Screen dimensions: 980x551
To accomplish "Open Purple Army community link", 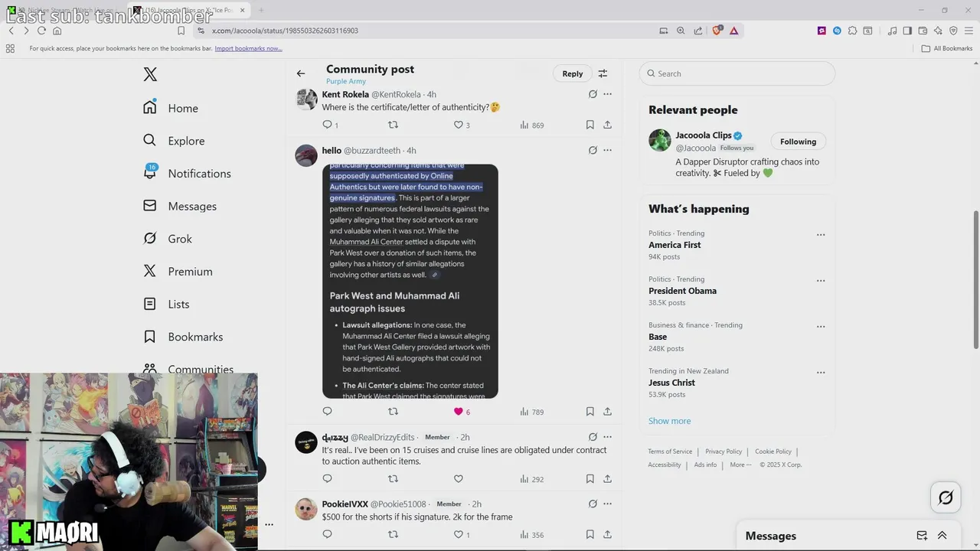I will (x=346, y=81).
